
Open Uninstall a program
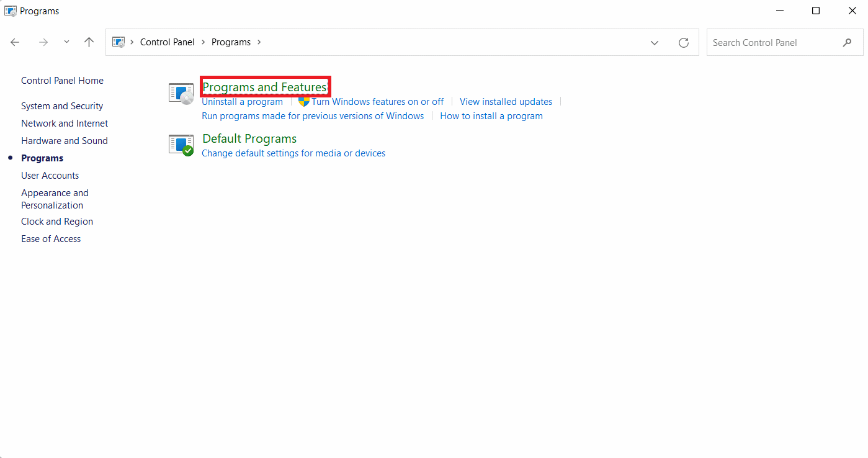click(x=242, y=102)
